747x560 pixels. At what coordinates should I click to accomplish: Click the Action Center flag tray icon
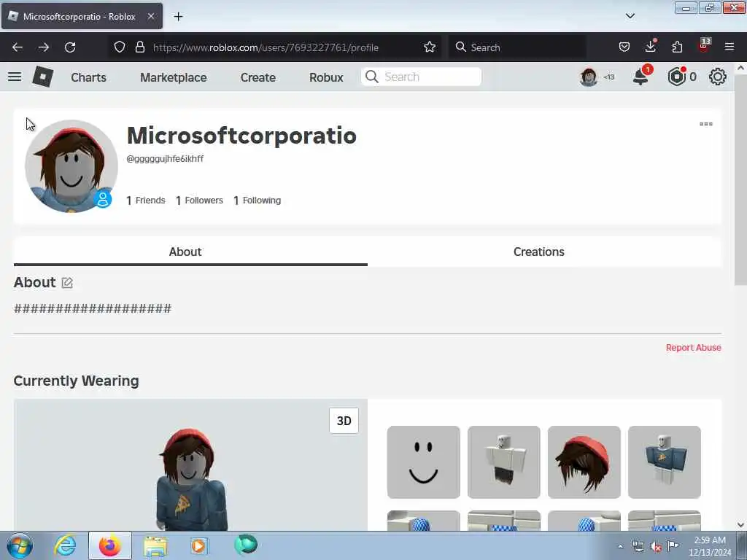(673, 545)
